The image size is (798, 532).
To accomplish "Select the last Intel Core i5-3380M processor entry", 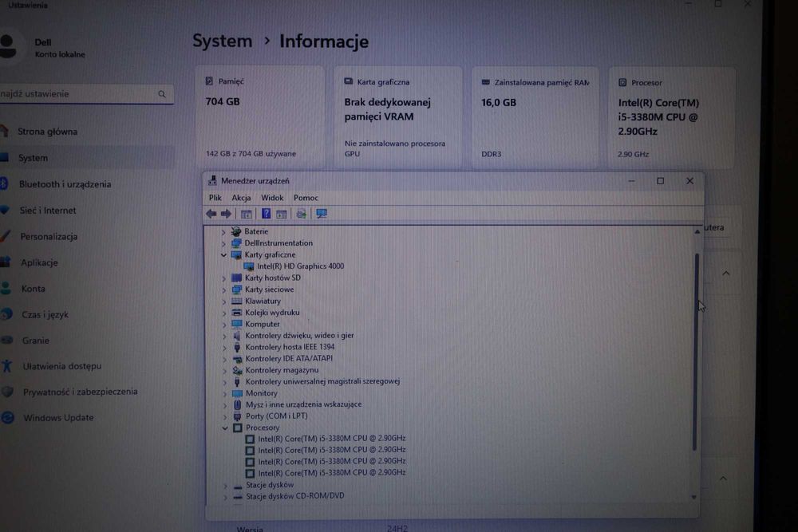I will tap(331, 472).
